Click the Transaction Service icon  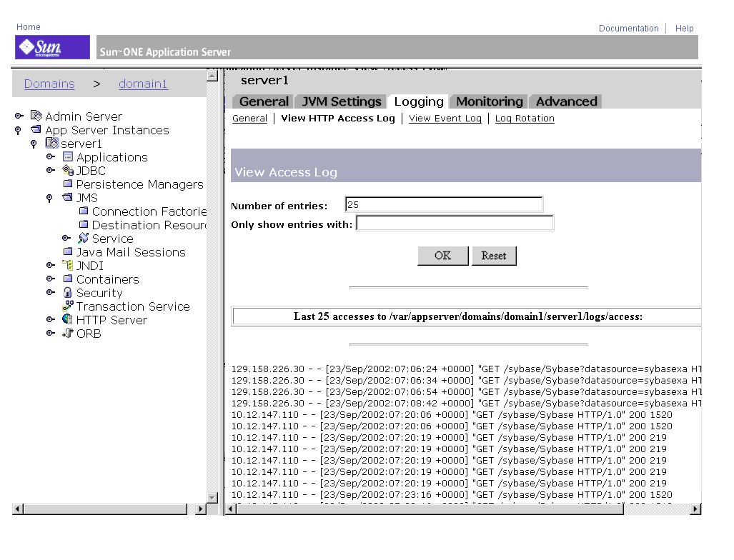[x=68, y=306]
